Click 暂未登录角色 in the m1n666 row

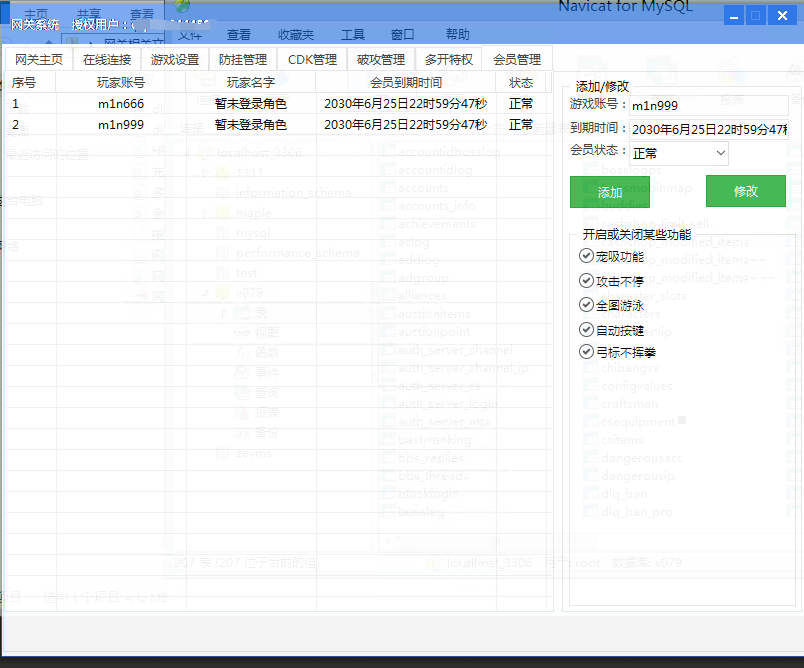click(x=251, y=104)
